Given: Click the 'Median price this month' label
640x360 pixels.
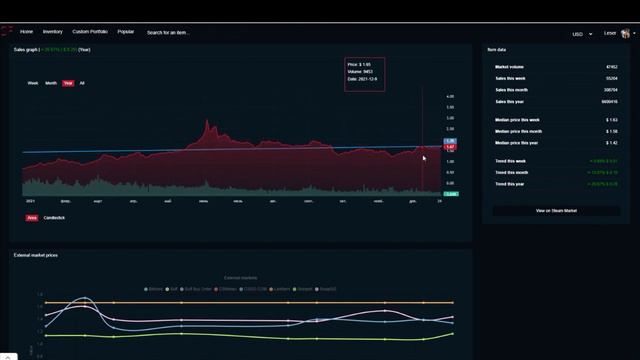Looking at the screenshot, I should pyautogui.click(x=518, y=131).
